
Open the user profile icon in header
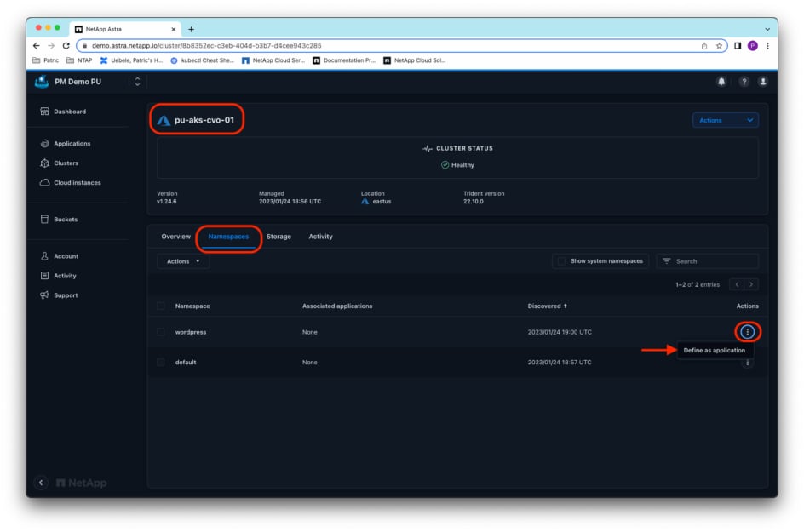coord(763,82)
